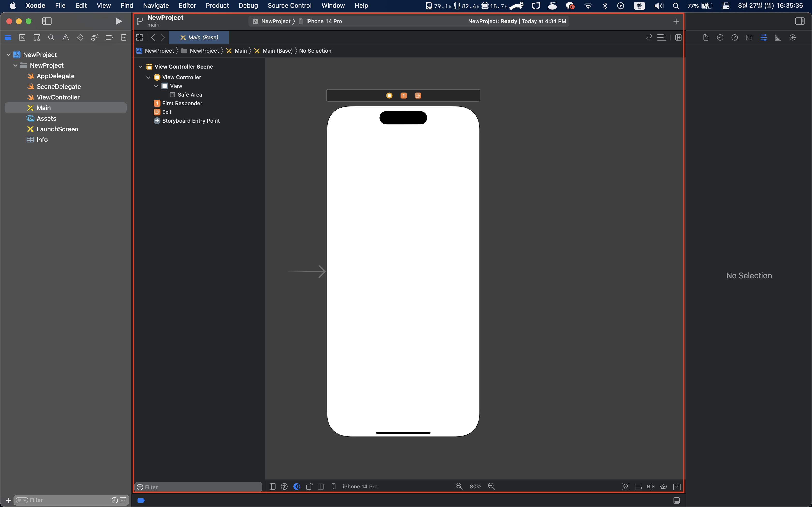Click the 80% zoom level label
This screenshot has height=507, width=812.
tap(475, 486)
